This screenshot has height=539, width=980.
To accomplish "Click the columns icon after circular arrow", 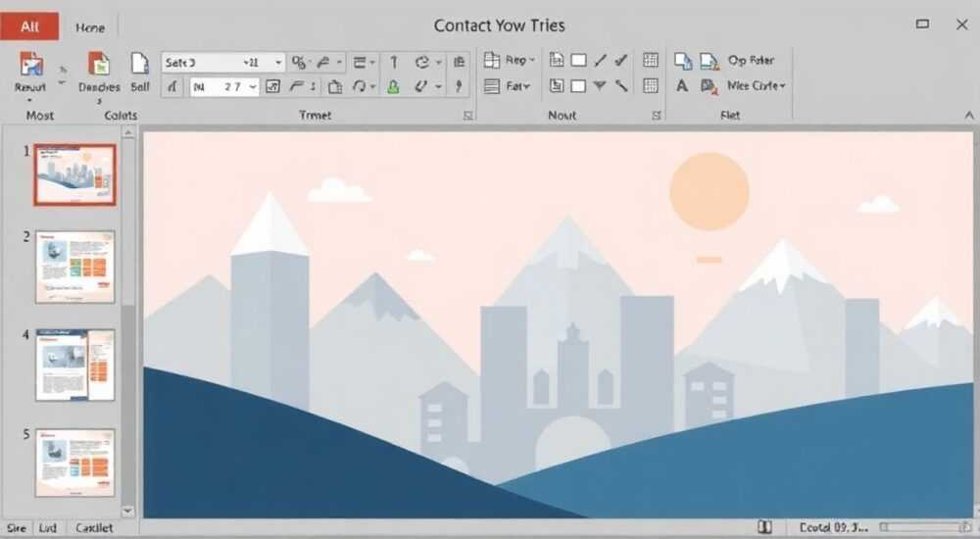I will click(460, 62).
